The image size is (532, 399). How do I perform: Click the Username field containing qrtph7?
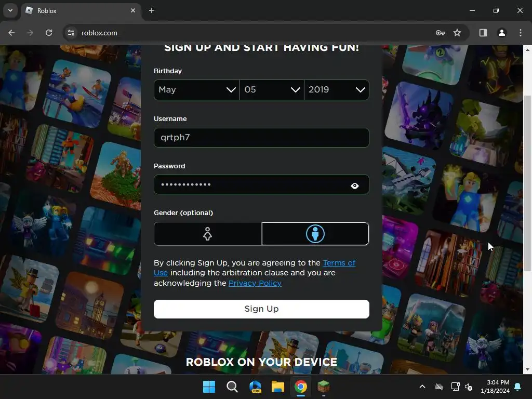(261, 137)
